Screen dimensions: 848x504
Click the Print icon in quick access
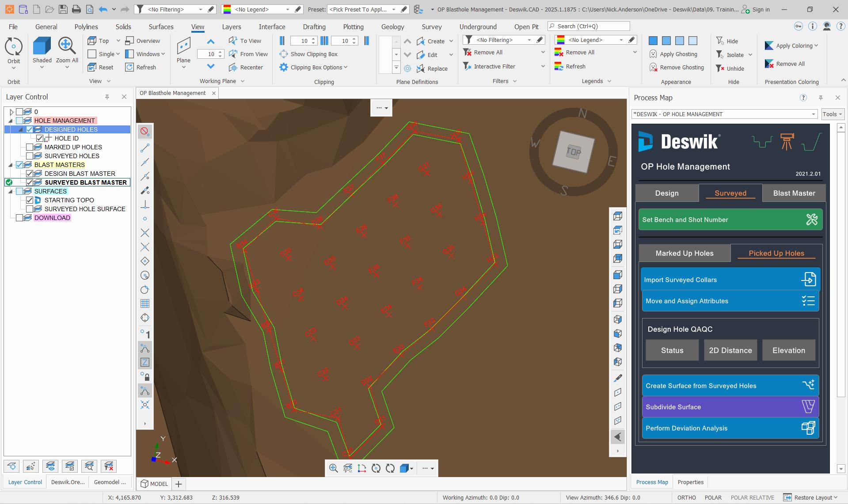click(76, 9)
